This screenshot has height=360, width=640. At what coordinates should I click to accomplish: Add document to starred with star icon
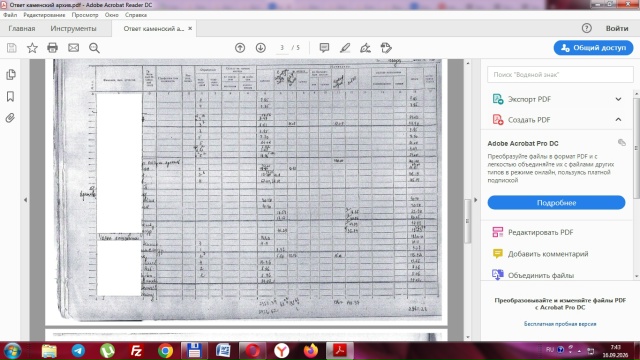tap(32, 48)
